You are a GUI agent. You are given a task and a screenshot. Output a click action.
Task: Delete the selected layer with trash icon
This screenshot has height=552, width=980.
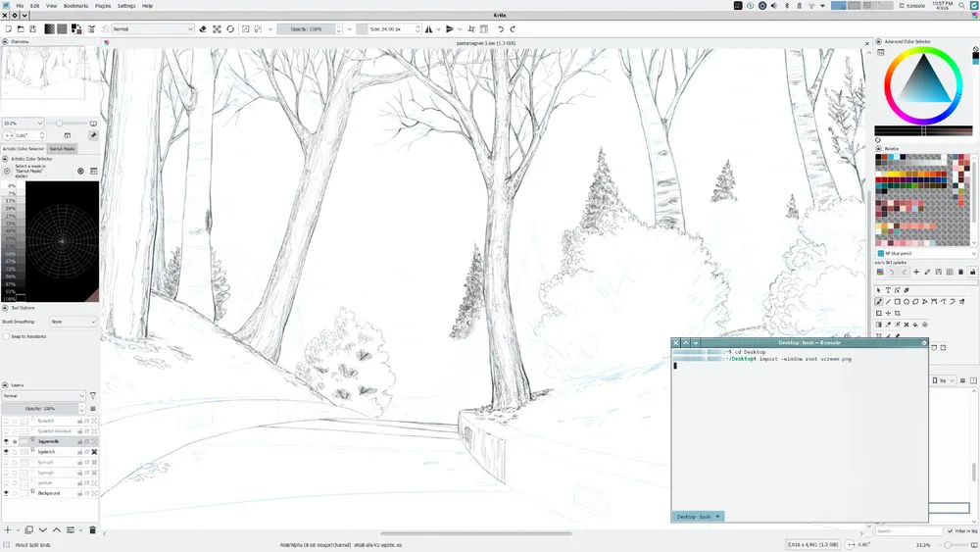[x=92, y=530]
